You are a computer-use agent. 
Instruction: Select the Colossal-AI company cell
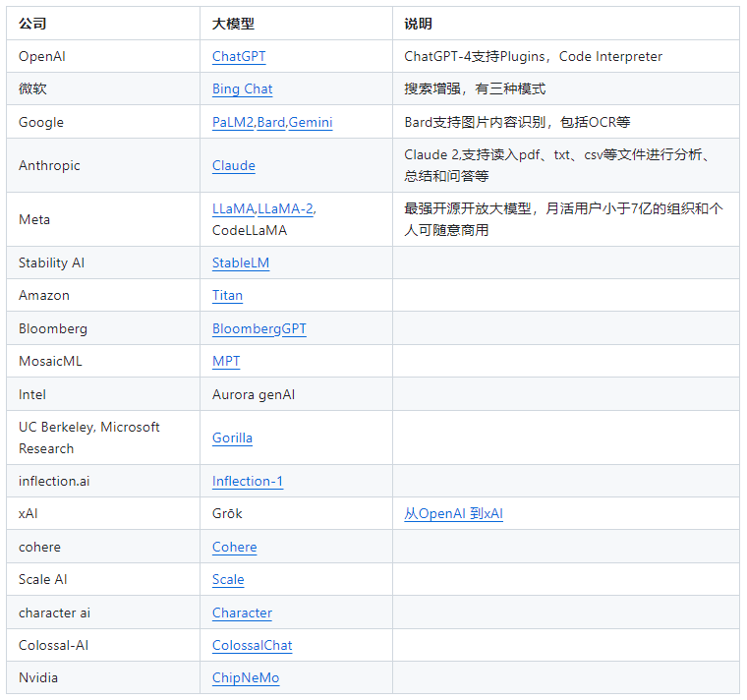pos(103,645)
